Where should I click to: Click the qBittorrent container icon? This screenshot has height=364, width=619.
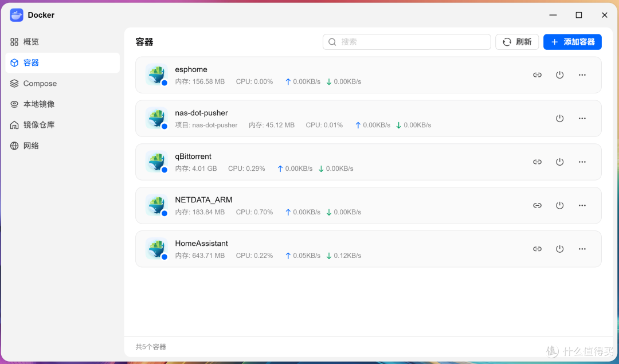coord(156,162)
